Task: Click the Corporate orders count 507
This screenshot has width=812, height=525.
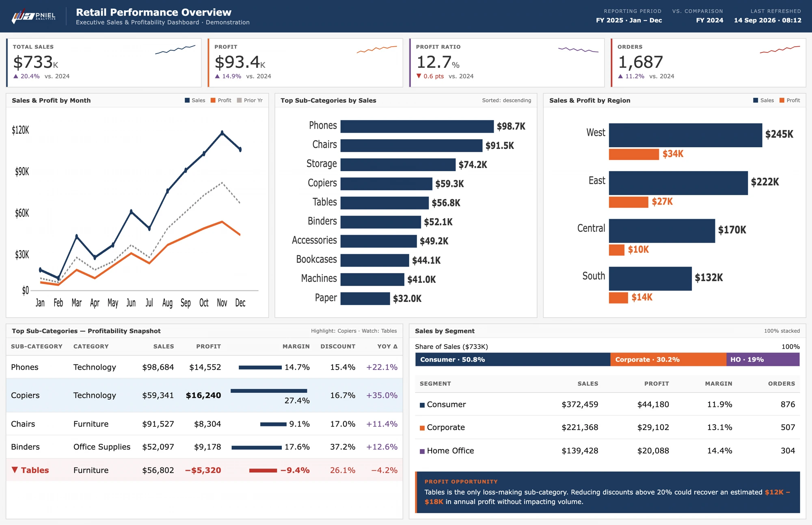Action: 788,427
